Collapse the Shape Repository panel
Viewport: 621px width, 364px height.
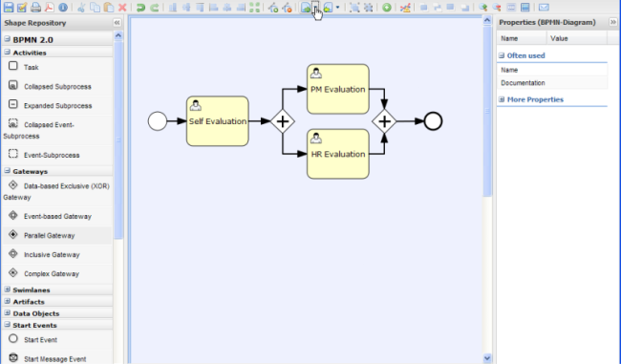(x=117, y=23)
